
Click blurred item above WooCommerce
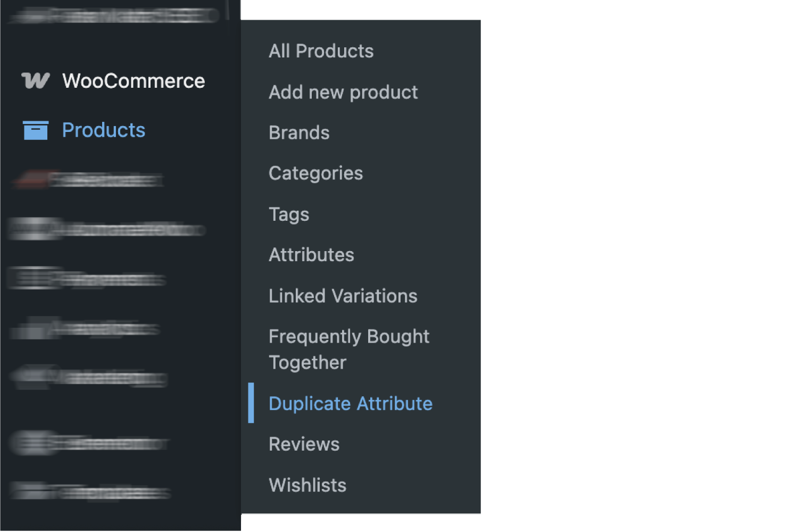click(114, 15)
